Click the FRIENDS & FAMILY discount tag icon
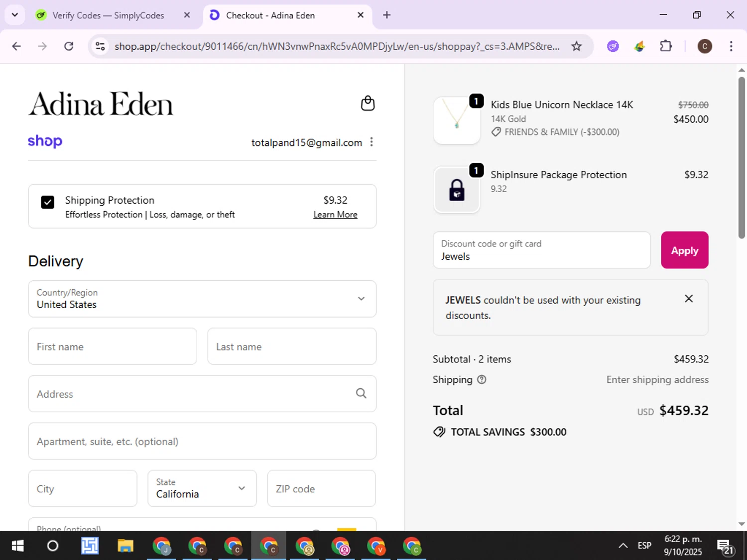Screen dimensions: 747x560 pos(496,132)
